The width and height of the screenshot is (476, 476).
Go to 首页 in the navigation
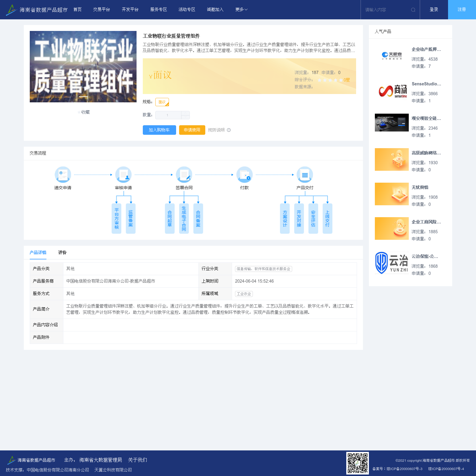click(x=77, y=10)
